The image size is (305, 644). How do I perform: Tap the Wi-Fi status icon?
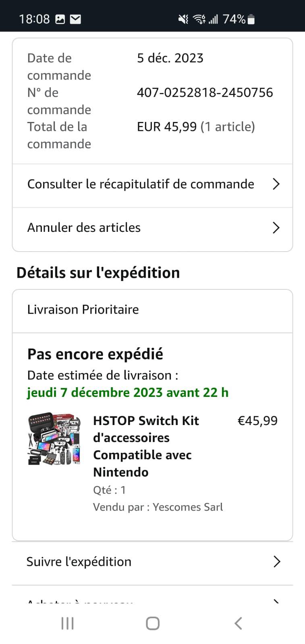point(199,19)
